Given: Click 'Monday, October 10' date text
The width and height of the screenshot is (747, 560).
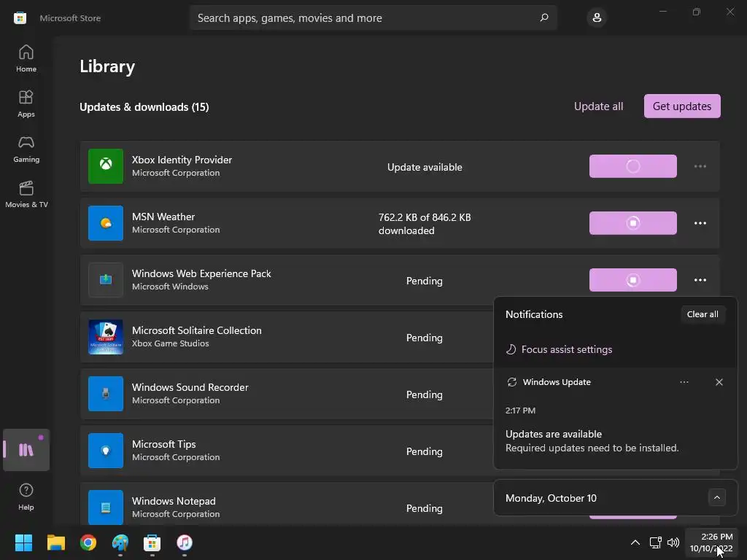Looking at the screenshot, I should coord(551,498).
